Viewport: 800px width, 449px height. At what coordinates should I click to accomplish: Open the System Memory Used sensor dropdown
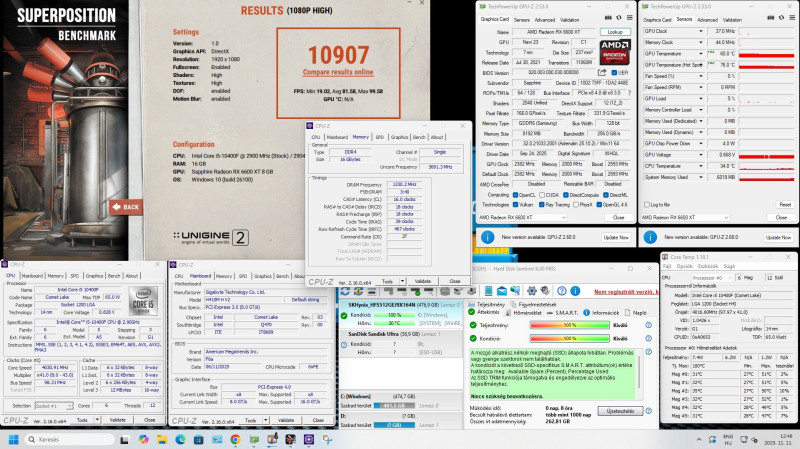(x=701, y=177)
